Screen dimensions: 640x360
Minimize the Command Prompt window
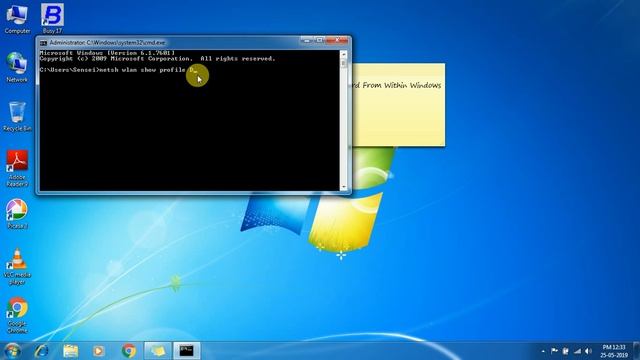pyautogui.click(x=307, y=40)
